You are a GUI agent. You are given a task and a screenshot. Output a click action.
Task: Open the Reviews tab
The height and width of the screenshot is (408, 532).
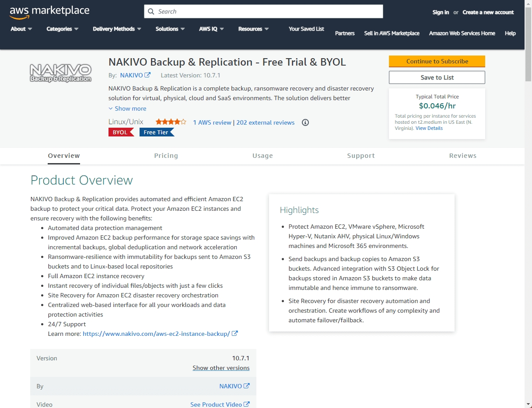point(462,156)
